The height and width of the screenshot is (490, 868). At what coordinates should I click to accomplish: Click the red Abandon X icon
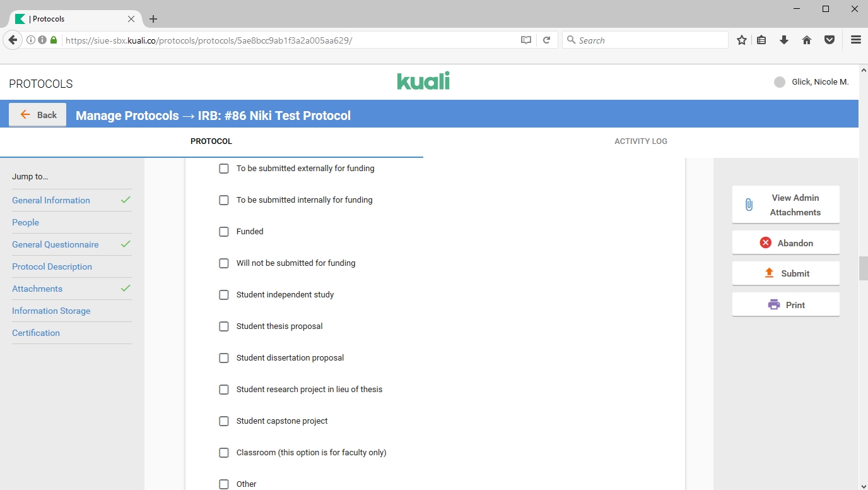click(765, 242)
